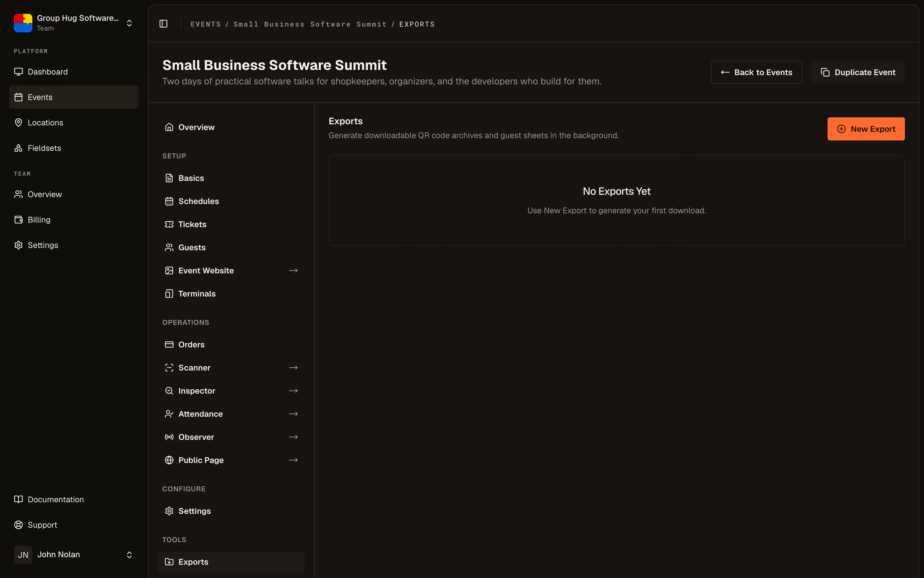Image resolution: width=924 pixels, height=578 pixels.
Task: Click the EXPORTS breadcrumb text
Action: [417, 24]
